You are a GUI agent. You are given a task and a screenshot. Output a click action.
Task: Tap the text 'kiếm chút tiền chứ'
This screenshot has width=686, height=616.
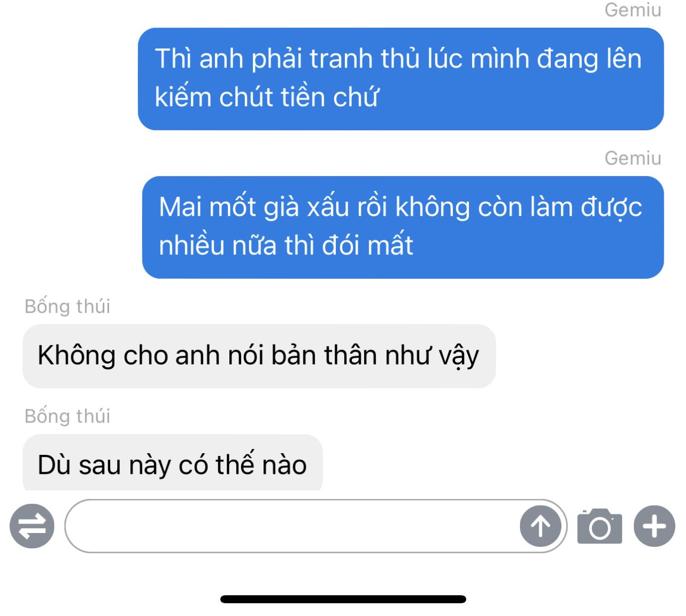[267, 97]
